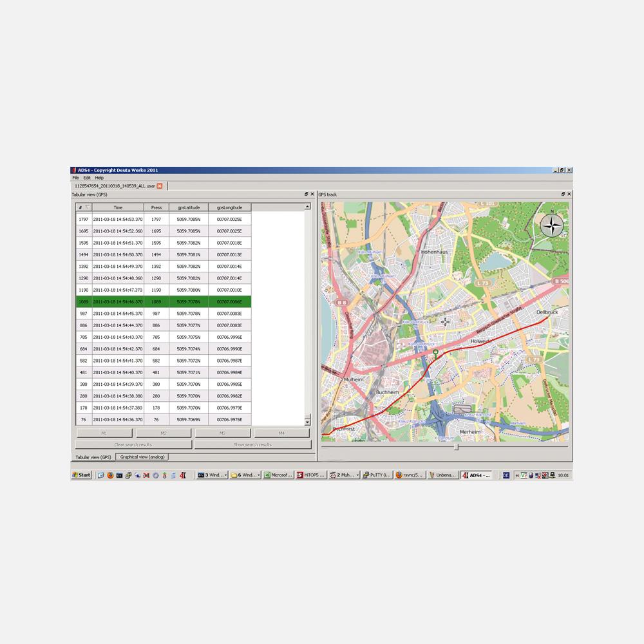Launch ADS4 from the quick launch icon
Screen dimensions: 644x644
183,475
